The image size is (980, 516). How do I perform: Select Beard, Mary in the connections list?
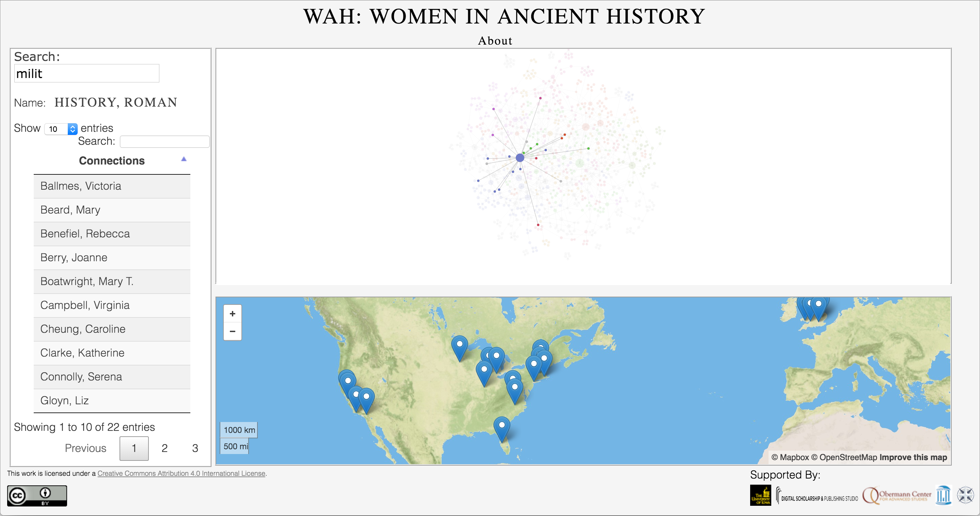click(70, 210)
